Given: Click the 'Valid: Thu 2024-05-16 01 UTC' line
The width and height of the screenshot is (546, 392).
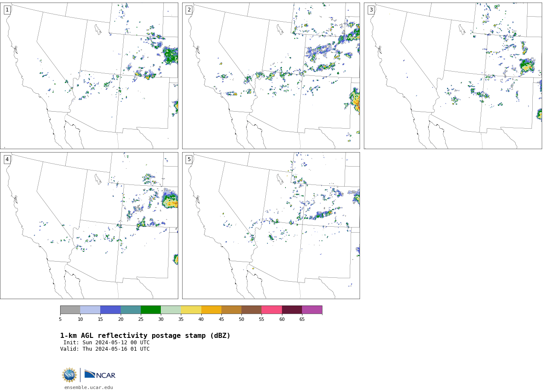Looking at the screenshot, I should 105,349.
